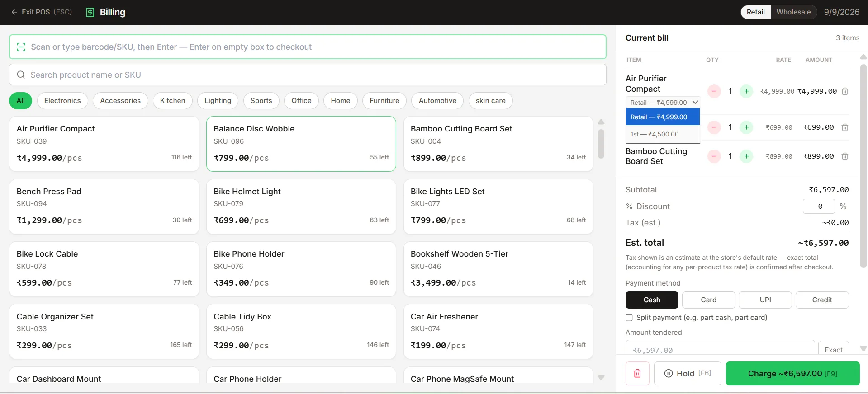Select UPI payment method
This screenshot has height=394, width=868.
pos(765,300)
